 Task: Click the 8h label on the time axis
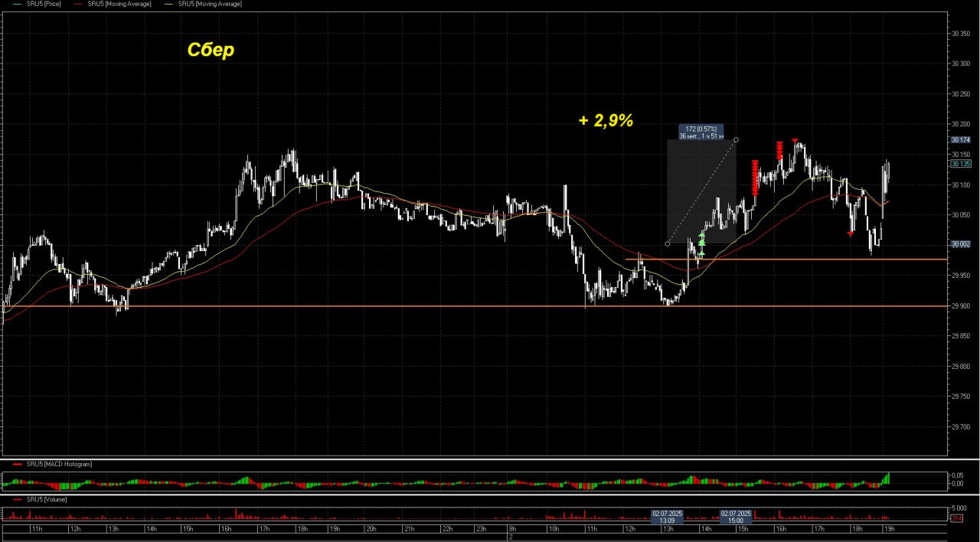(511, 529)
